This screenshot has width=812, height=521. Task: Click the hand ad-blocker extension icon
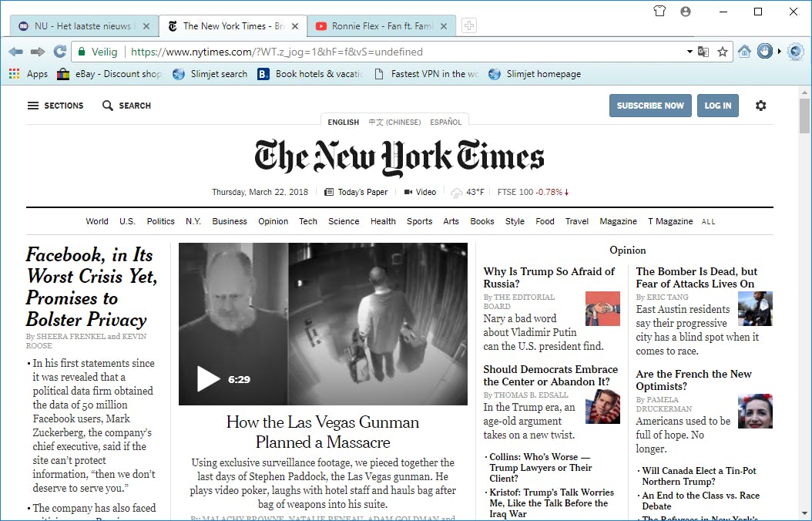(765, 52)
